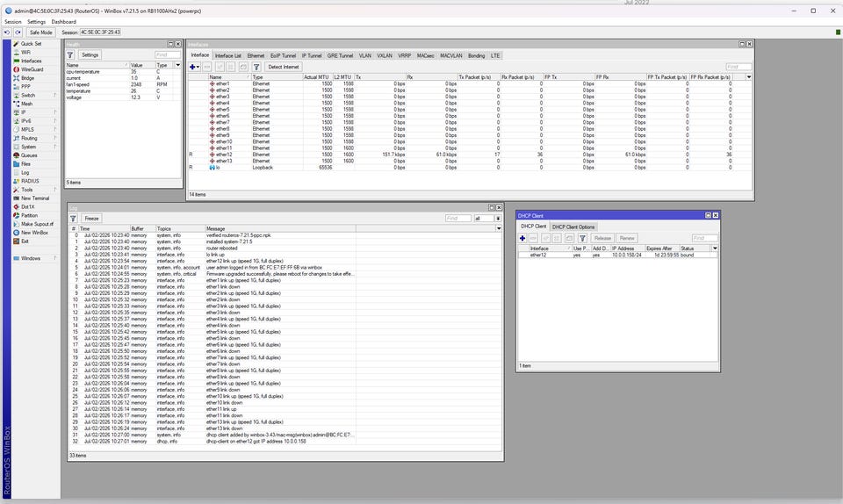Open Partition in the sidebar
Viewport: 843px width, 504px height.
pos(29,215)
